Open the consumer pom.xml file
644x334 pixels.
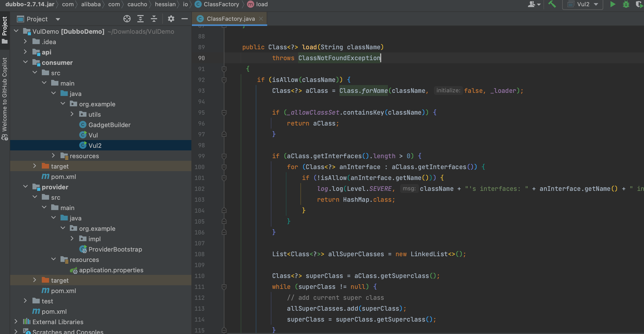point(59,177)
